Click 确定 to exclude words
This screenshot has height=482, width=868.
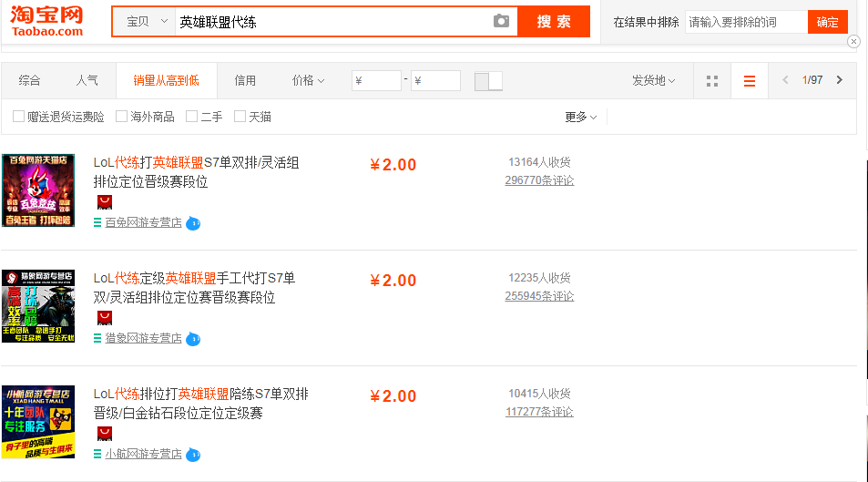828,22
